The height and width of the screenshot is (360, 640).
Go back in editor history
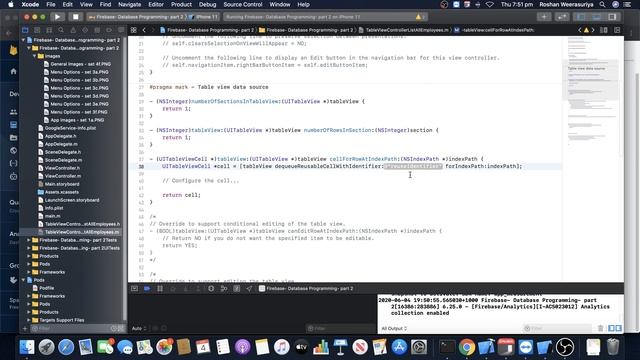pyautogui.click(x=144, y=30)
